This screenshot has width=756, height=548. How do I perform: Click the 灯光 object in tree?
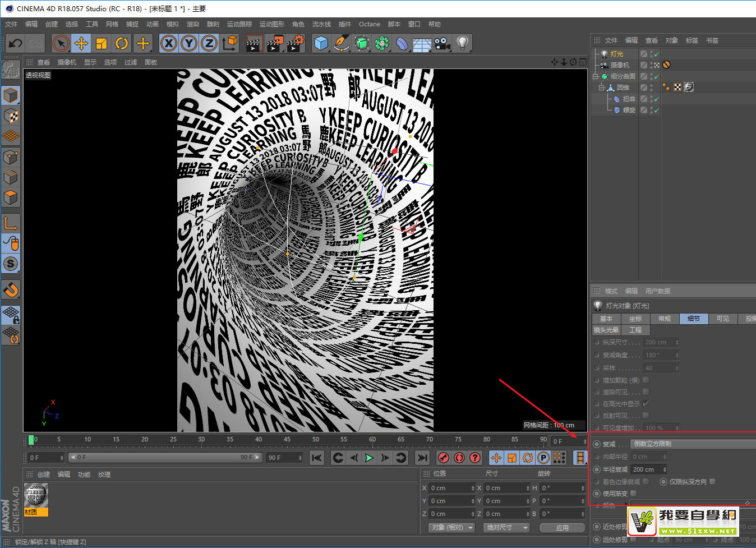coord(617,54)
